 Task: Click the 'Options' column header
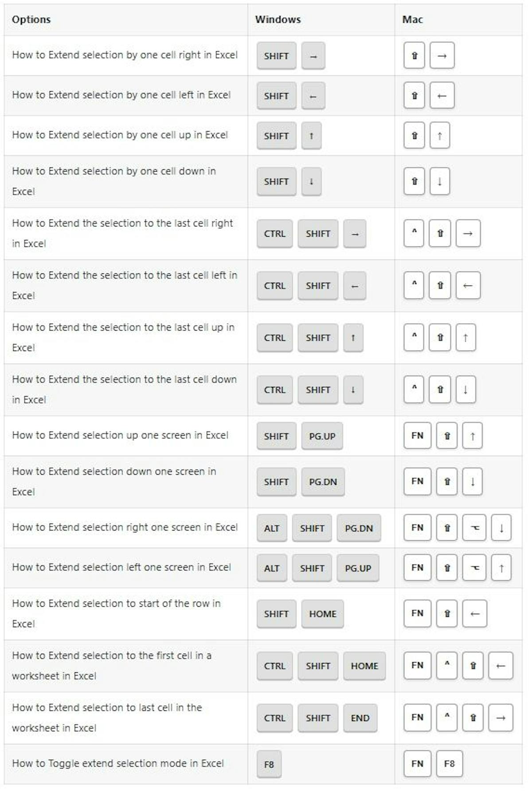coord(31,20)
